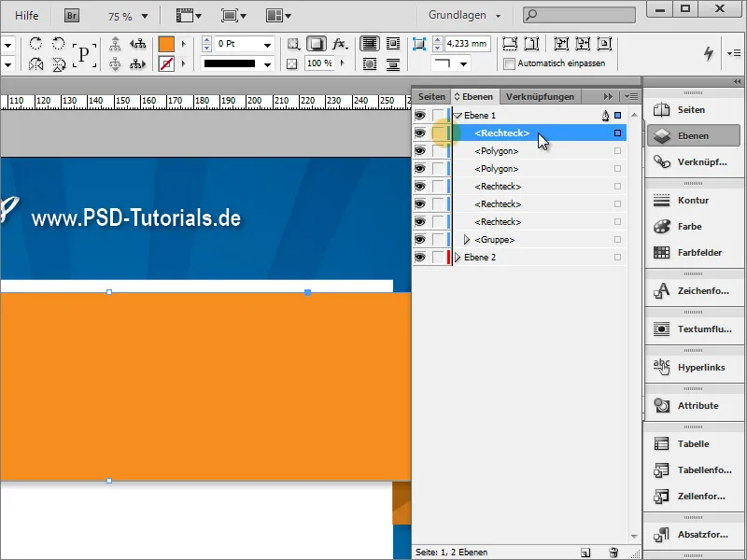
Task: Flip the object horizontally
Action: pyautogui.click(x=35, y=63)
